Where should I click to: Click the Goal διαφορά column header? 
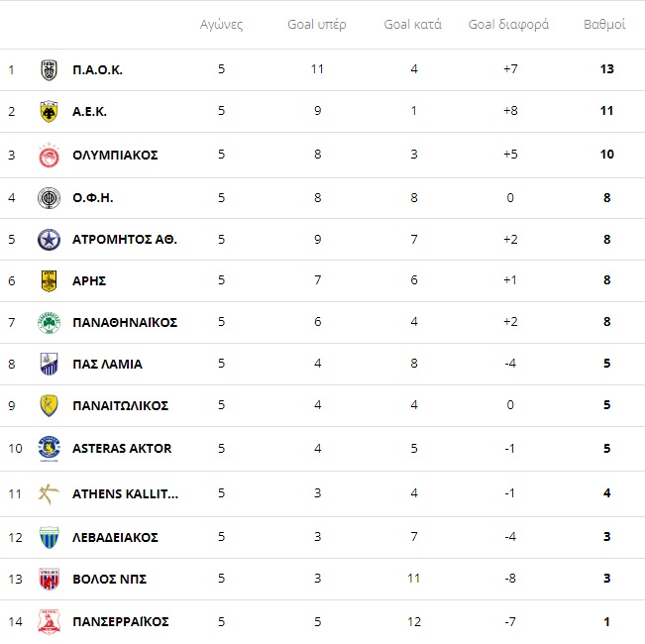tap(508, 25)
